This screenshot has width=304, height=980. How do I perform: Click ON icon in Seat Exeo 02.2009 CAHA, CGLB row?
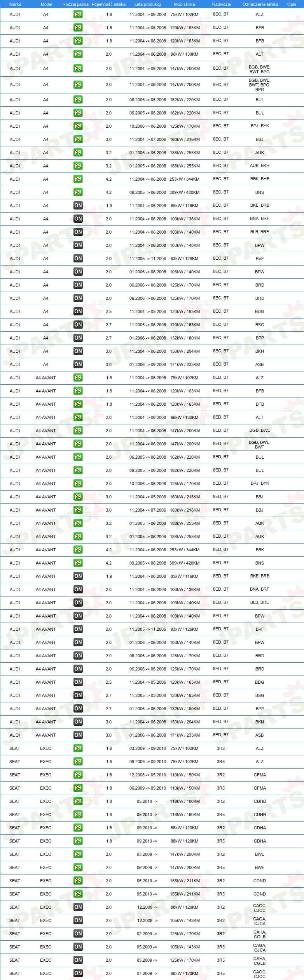coord(78,934)
